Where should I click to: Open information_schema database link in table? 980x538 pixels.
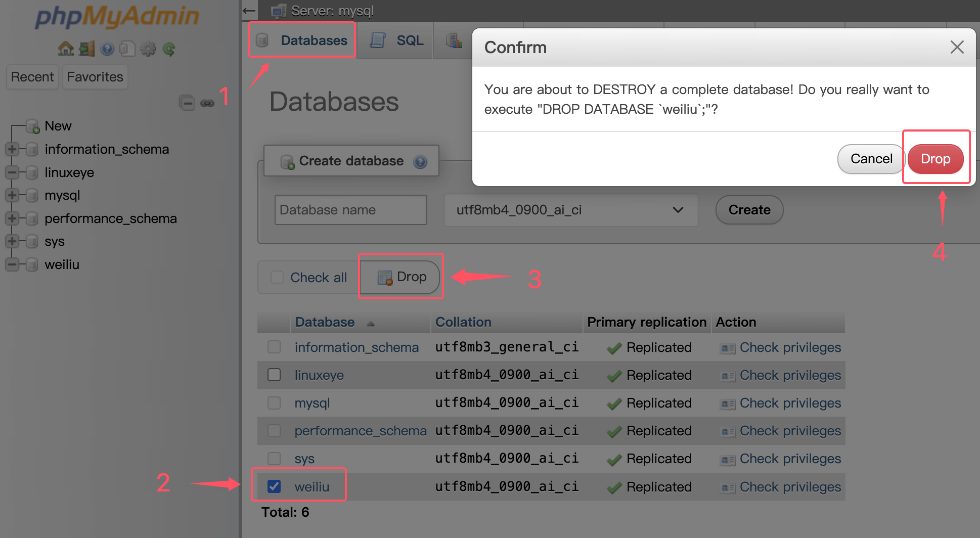(357, 347)
